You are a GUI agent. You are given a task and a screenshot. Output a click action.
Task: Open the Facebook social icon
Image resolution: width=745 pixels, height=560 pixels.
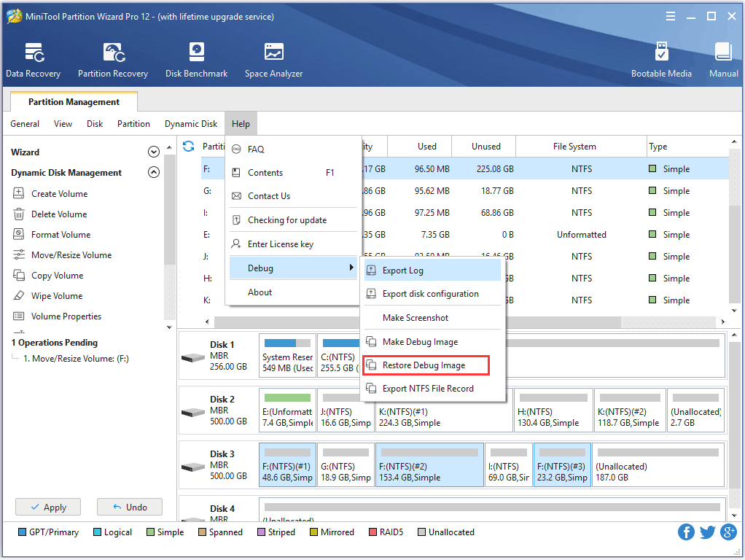(x=686, y=532)
